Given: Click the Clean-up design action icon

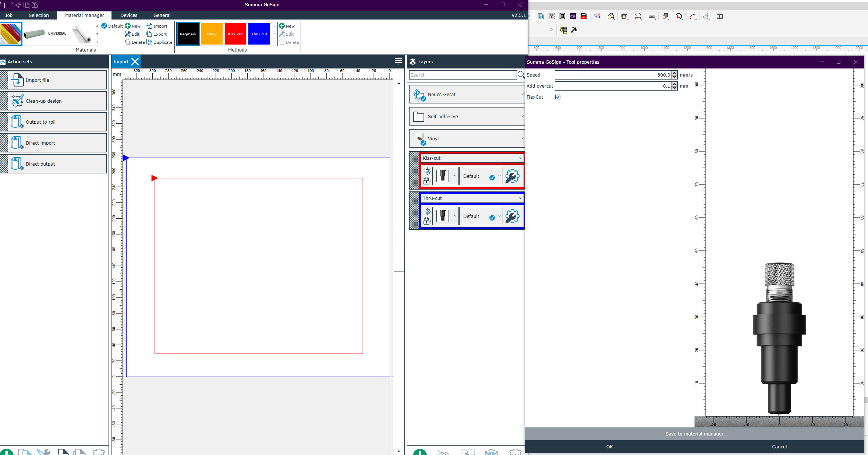Looking at the screenshot, I should pyautogui.click(x=17, y=101).
